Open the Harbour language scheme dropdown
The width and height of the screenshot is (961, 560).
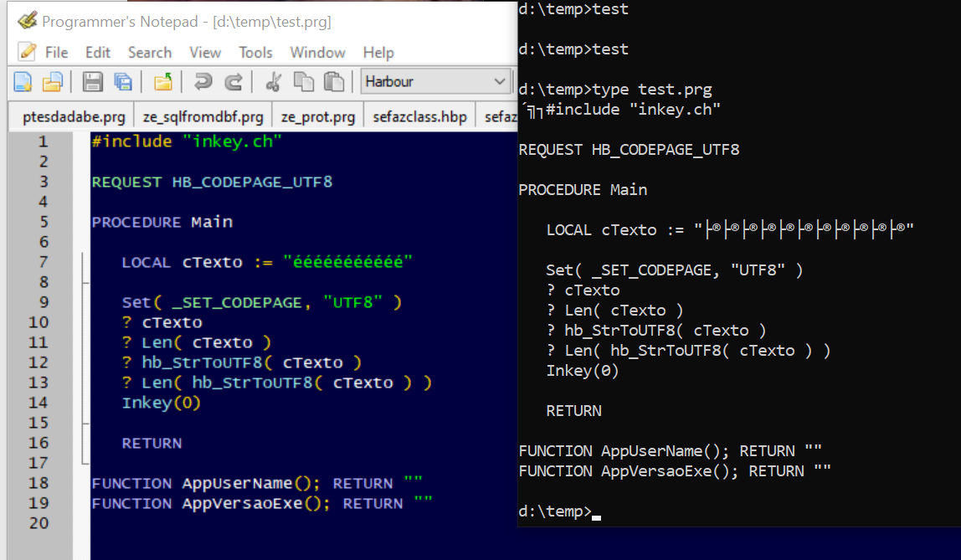point(435,81)
